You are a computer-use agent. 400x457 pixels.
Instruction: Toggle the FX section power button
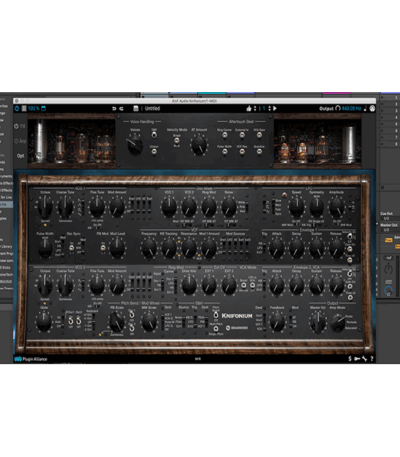click(x=16, y=126)
